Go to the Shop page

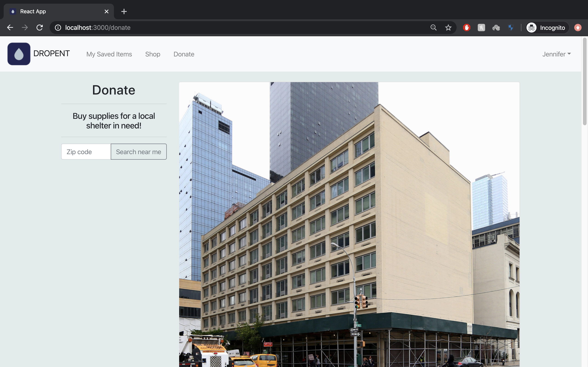(153, 54)
